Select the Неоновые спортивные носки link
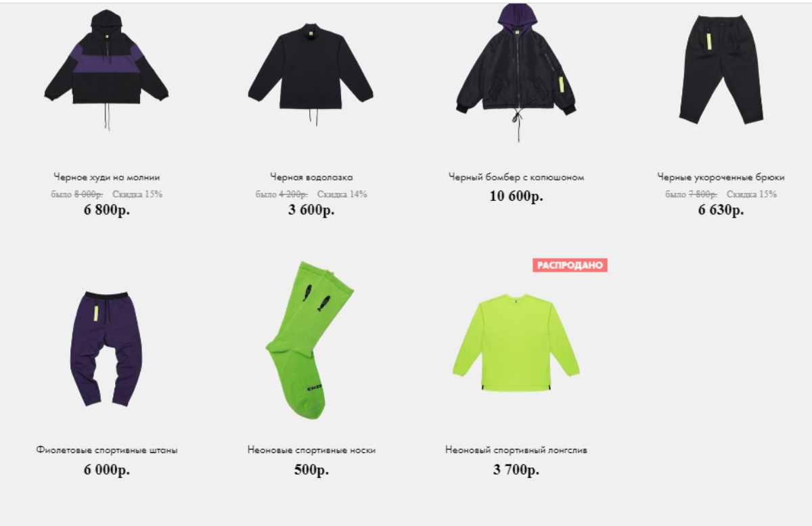The width and height of the screenshot is (812, 526). point(311,450)
